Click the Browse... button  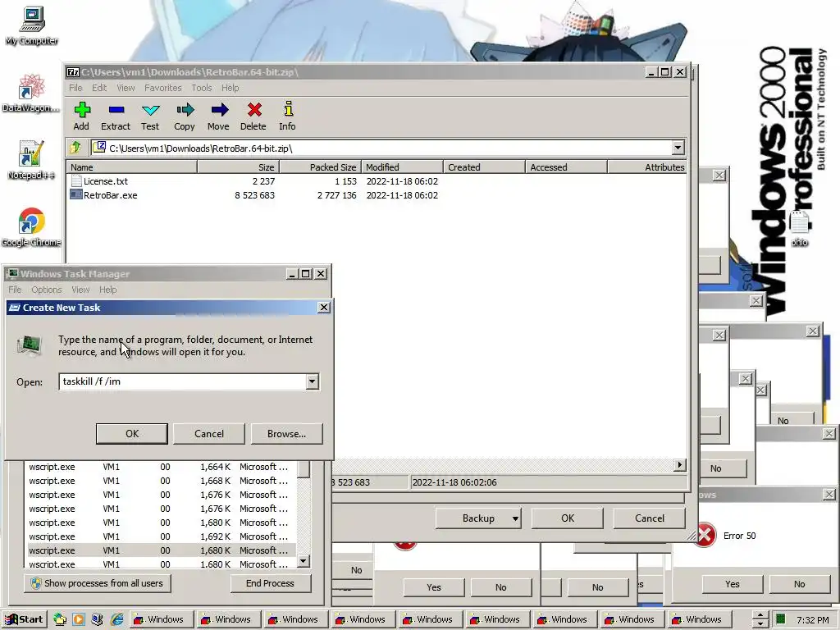tap(286, 433)
